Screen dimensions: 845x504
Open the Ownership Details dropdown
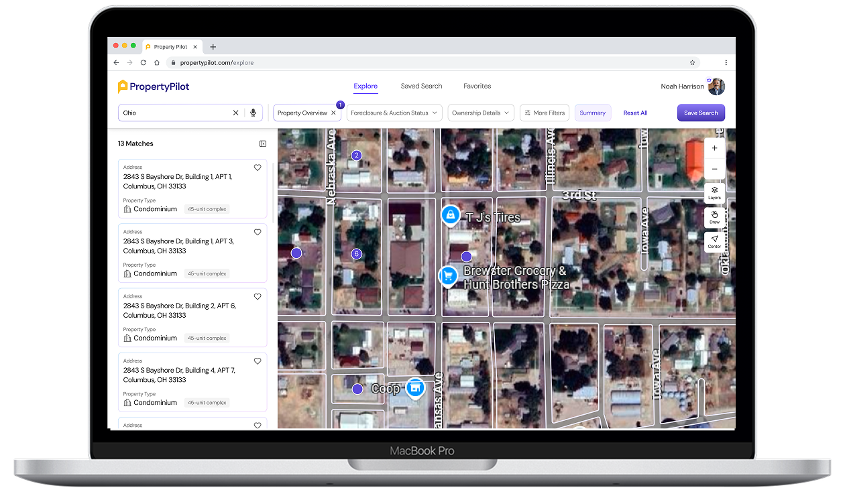click(x=481, y=113)
